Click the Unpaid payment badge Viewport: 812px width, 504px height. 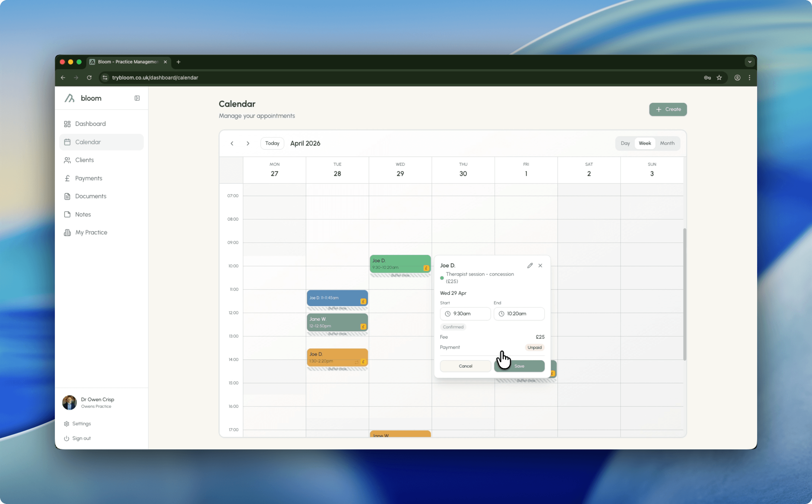(535, 347)
